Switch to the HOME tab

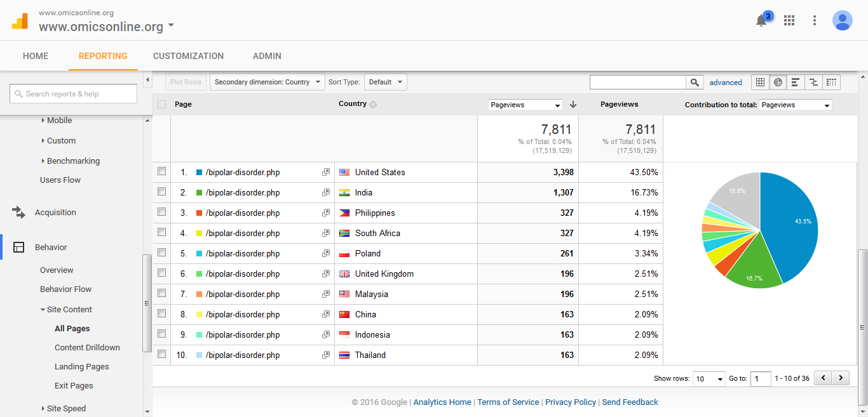click(x=36, y=56)
